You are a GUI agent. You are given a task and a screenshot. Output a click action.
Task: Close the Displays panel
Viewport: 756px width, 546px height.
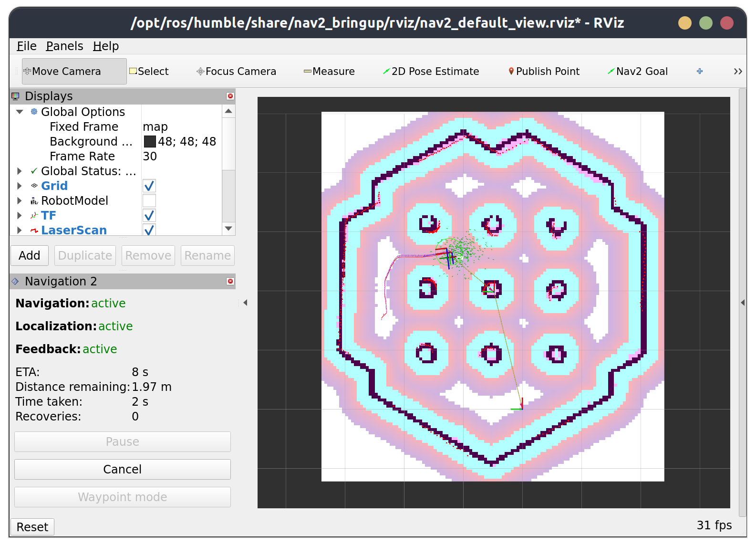point(230,96)
